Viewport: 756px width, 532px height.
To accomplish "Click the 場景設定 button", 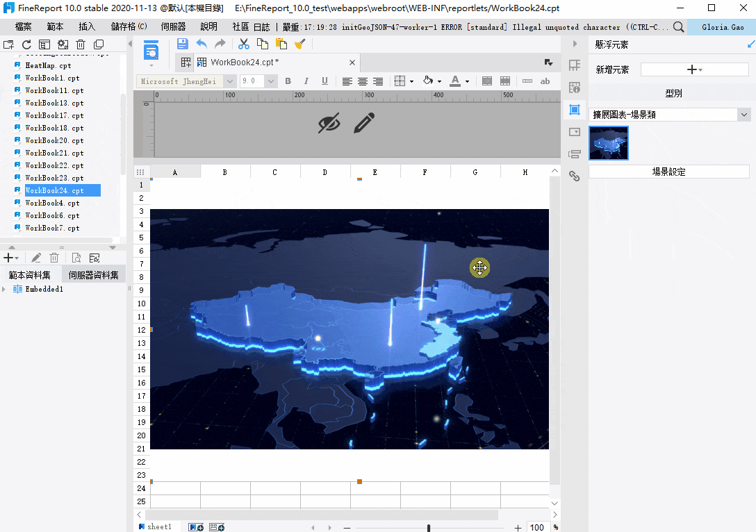I will [x=668, y=172].
